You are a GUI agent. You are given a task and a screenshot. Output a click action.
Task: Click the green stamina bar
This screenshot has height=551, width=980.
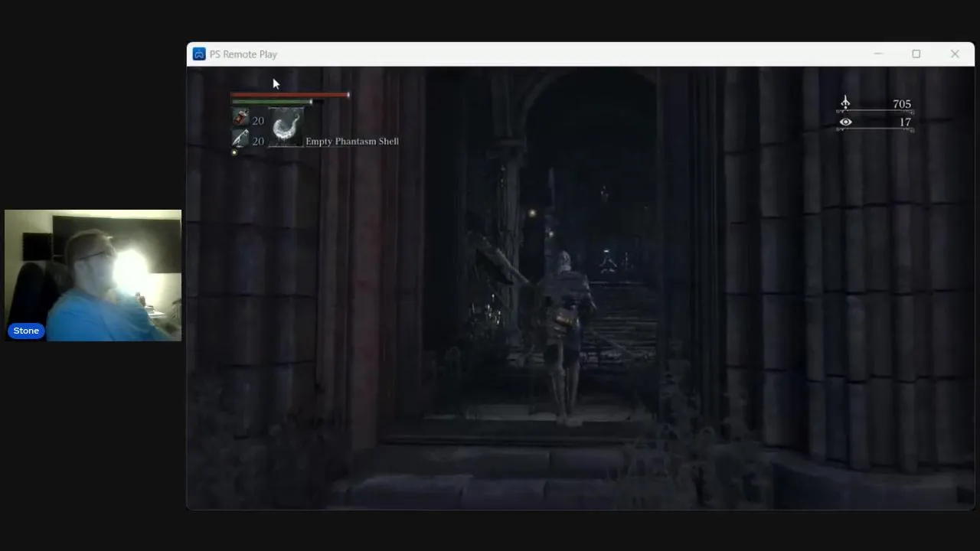tap(272, 102)
